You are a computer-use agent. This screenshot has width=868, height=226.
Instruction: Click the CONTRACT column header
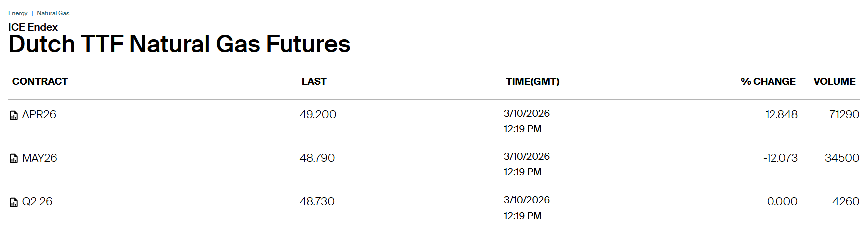click(40, 82)
